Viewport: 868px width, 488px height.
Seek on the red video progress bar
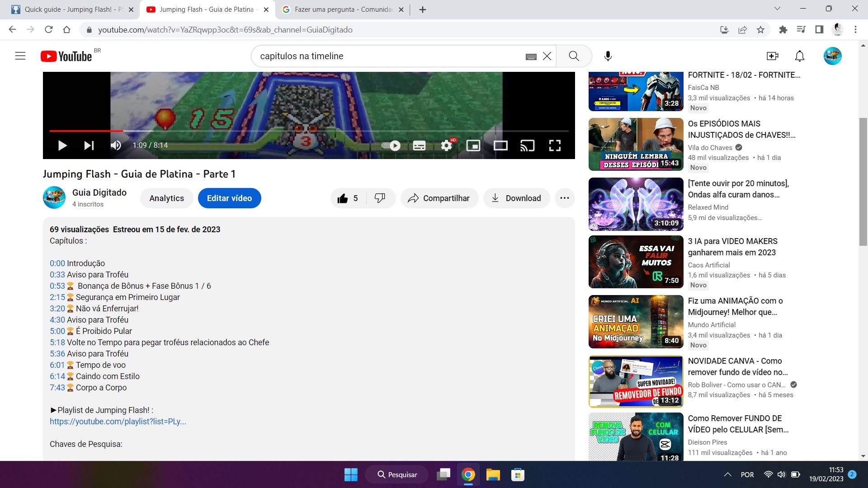coord(86,131)
